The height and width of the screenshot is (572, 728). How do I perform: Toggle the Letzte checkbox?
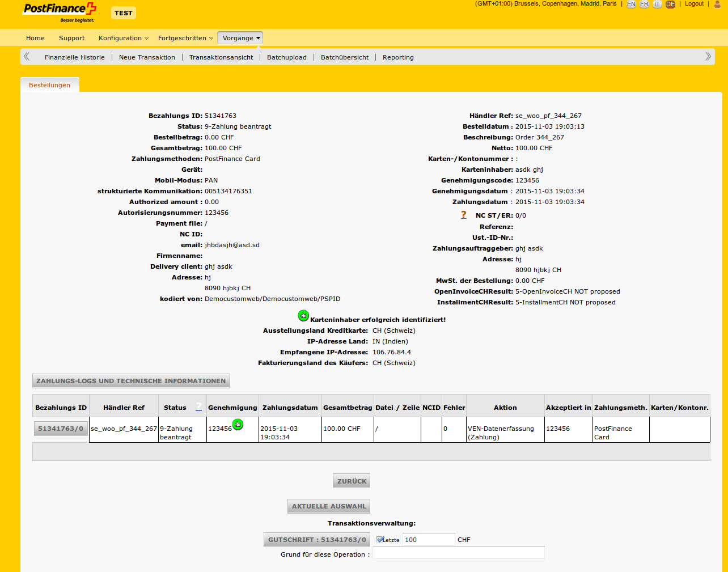(x=380, y=540)
